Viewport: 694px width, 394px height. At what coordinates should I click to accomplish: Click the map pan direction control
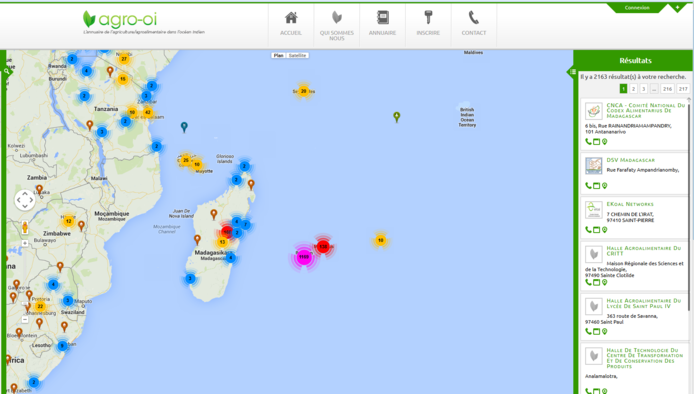click(25, 200)
